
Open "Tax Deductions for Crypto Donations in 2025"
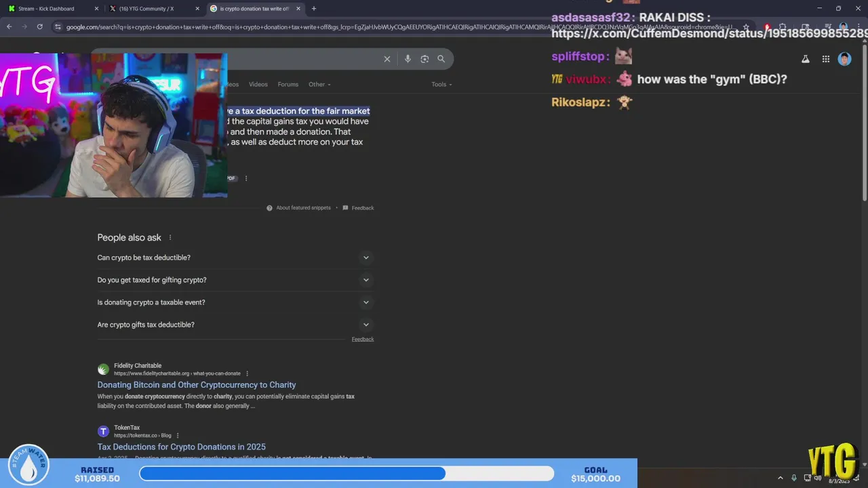click(181, 447)
